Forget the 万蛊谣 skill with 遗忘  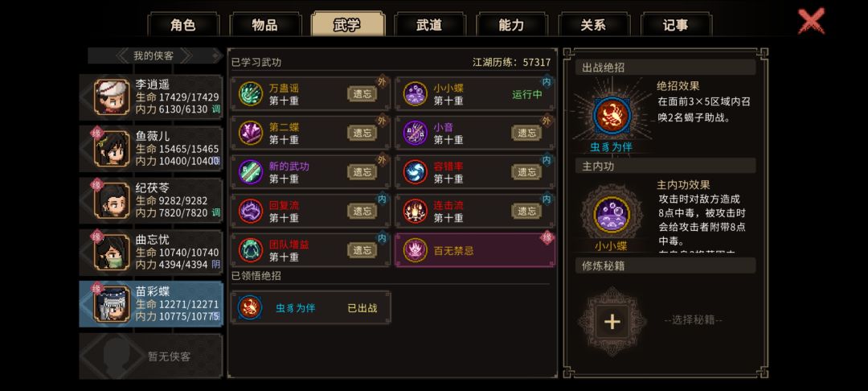coord(362,93)
